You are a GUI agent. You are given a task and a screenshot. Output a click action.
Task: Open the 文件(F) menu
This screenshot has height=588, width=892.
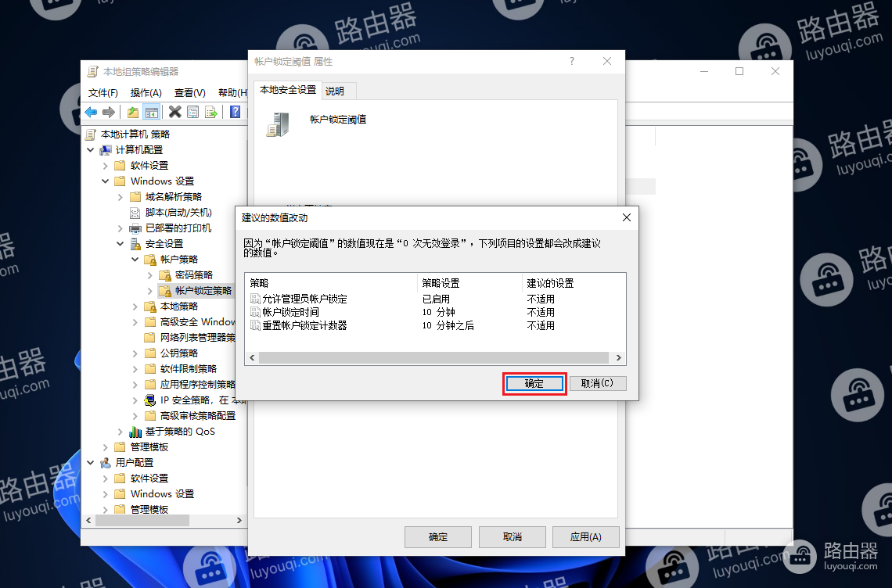103,93
